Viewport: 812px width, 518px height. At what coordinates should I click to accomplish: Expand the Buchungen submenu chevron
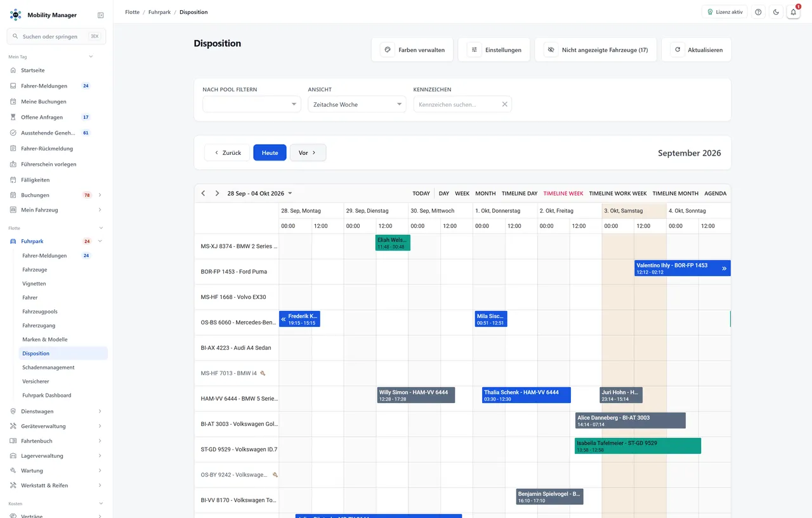pyautogui.click(x=100, y=195)
